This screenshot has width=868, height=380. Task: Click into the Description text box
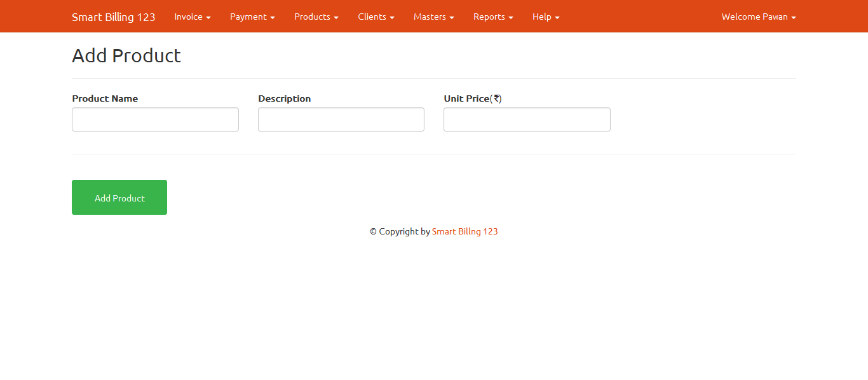point(341,119)
